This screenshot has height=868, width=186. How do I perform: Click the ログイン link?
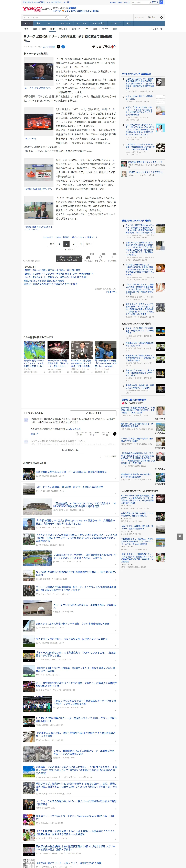coord(57,11)
